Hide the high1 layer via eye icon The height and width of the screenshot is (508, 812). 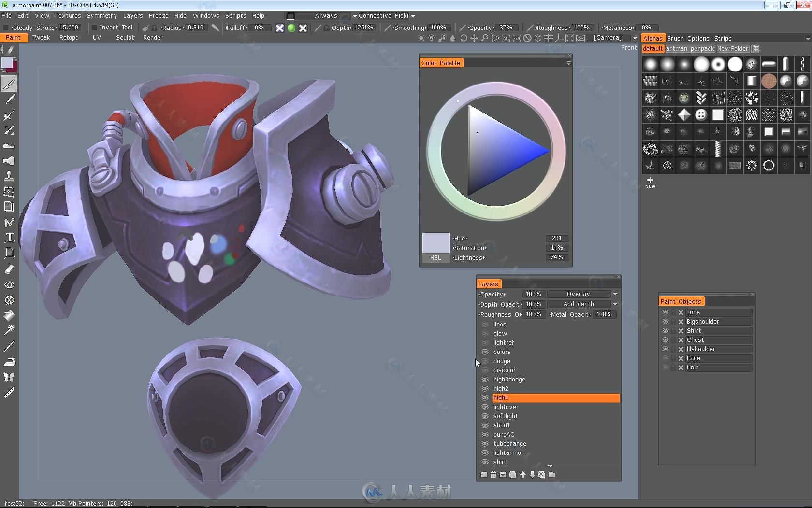click(x=485, y=398)
